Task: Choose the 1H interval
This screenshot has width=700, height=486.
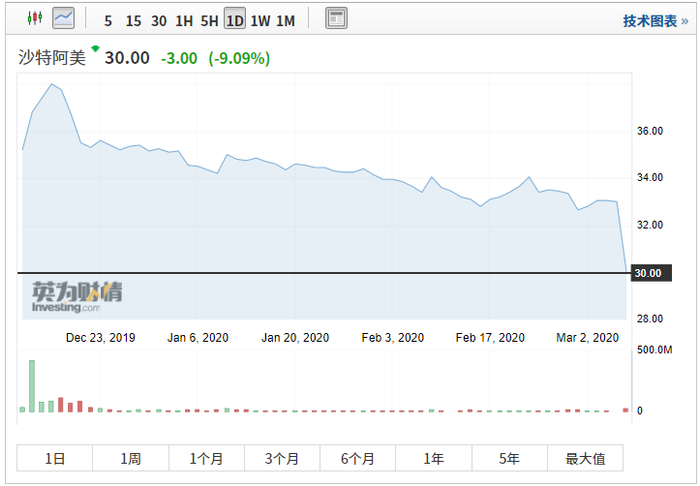Action: coord(184,20)
